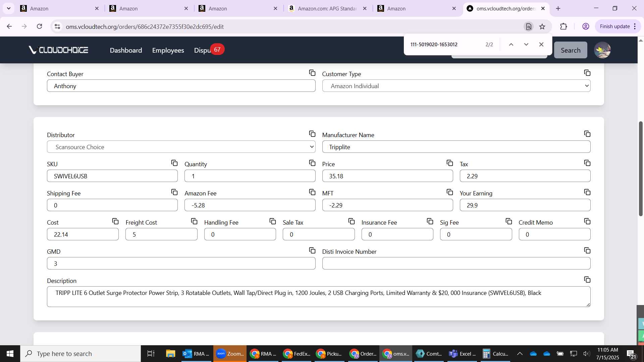Click the Search button
644x362 pixels.
pyautogui.click(x=570, y=50)
